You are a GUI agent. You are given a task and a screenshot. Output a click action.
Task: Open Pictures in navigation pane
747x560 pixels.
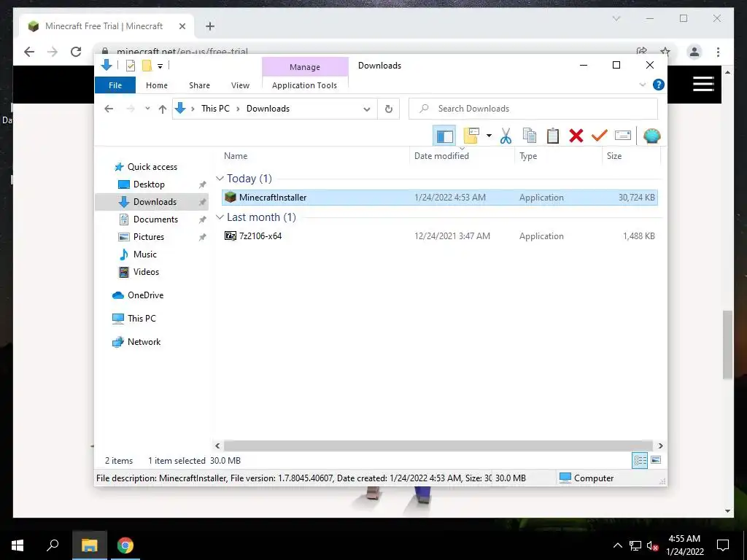[x=148, y=237]
